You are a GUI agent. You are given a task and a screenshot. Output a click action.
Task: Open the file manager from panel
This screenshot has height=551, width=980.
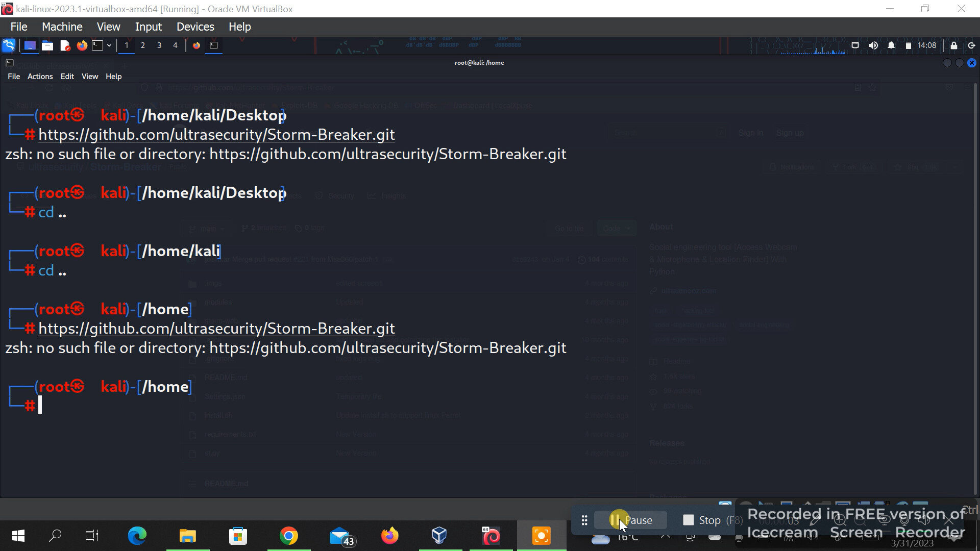47,45
